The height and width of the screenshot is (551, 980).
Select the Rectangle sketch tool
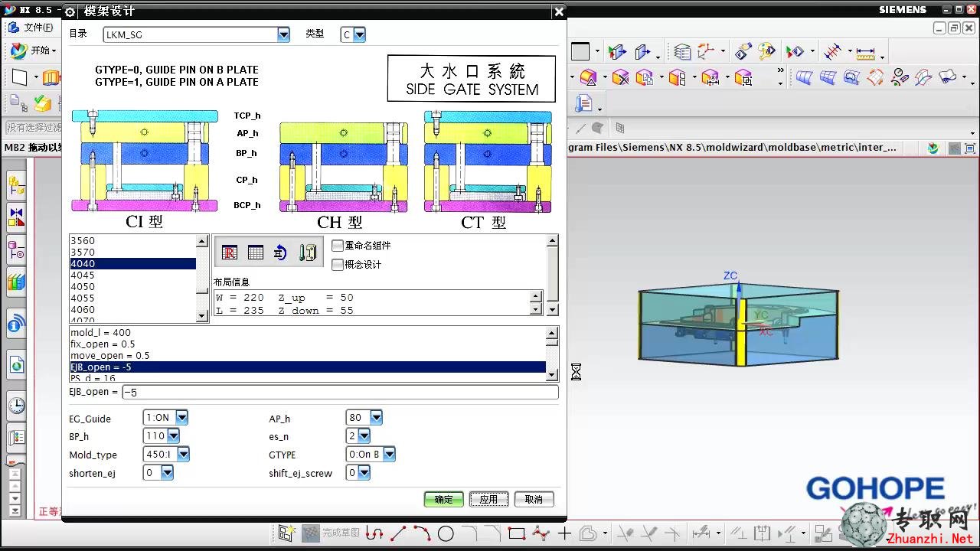pos(517,533)
